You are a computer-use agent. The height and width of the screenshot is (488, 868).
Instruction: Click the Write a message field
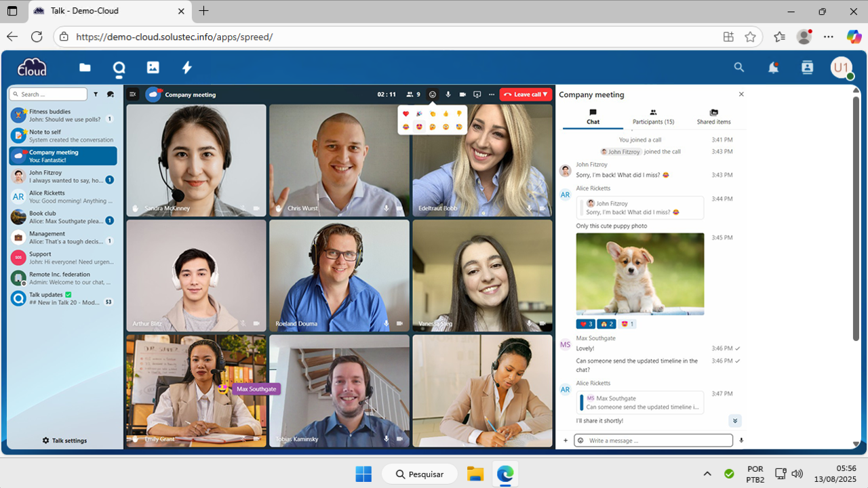point(658,441)
